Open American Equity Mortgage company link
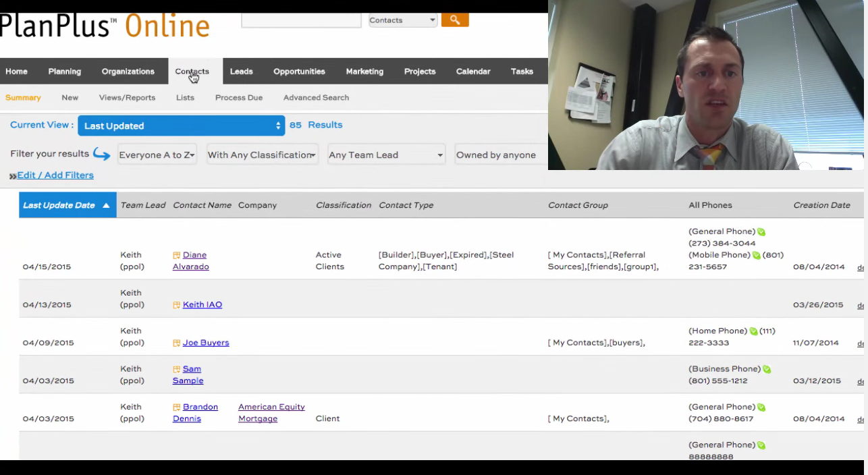 pyautogui.click(x=271, y=413)
